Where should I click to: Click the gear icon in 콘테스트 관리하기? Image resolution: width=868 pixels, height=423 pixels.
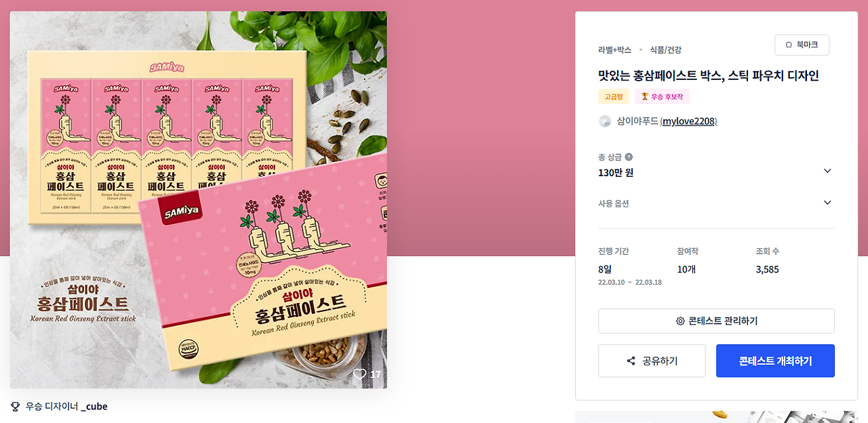coord(680,321)
